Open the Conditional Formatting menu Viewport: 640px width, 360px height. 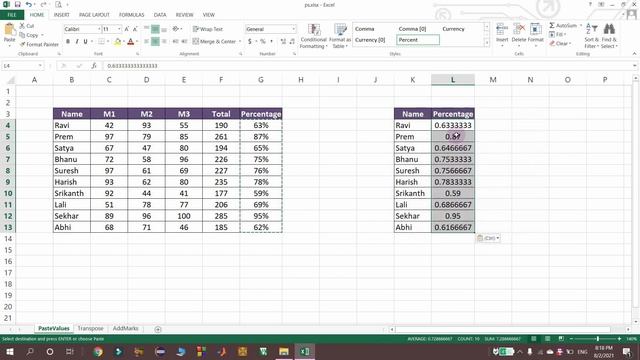pos(313,36)
